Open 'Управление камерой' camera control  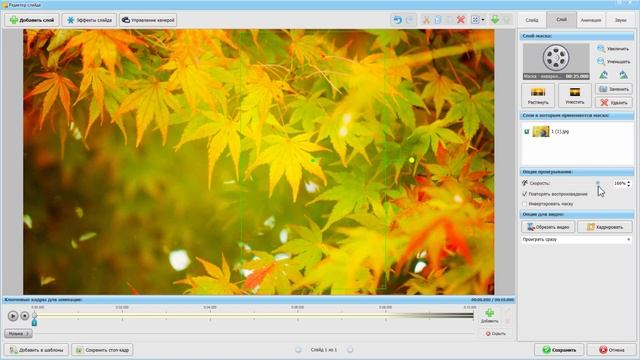click(148, 20)
